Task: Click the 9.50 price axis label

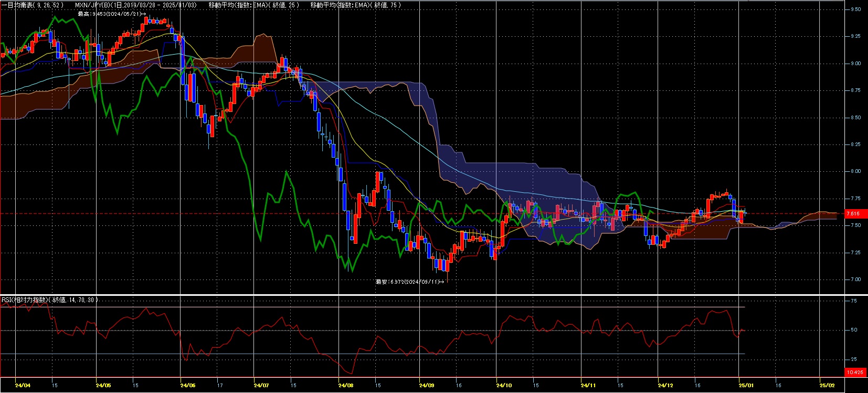Action: pyautogui.click(x=855, y=9)
